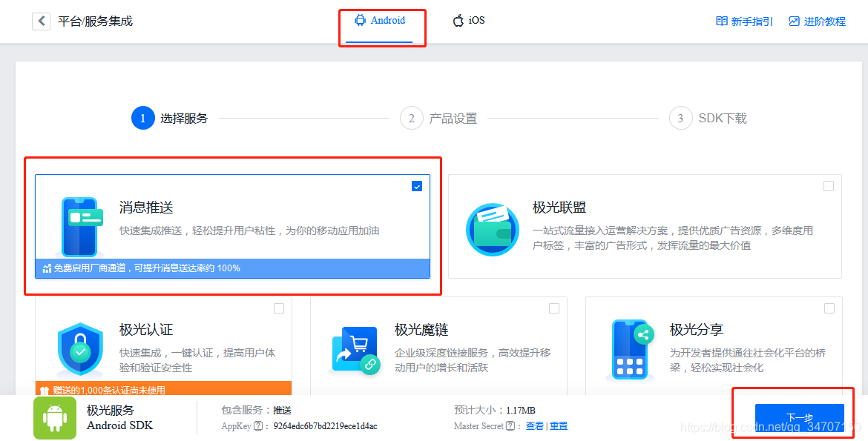Click the 平台/服务集成 page title
868x441 pixels.
(95, 21)
